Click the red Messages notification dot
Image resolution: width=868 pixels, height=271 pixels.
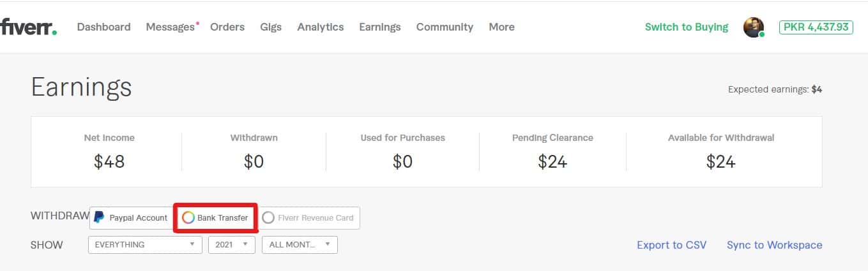tap(197, 23)
